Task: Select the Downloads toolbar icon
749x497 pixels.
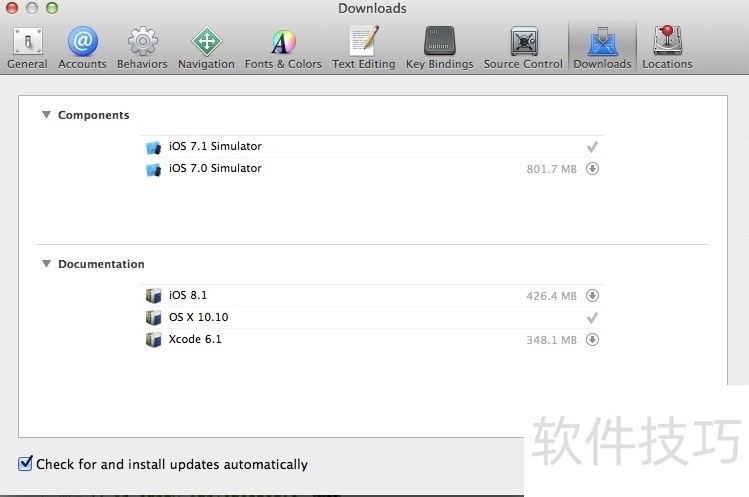Action: point(602,41)
